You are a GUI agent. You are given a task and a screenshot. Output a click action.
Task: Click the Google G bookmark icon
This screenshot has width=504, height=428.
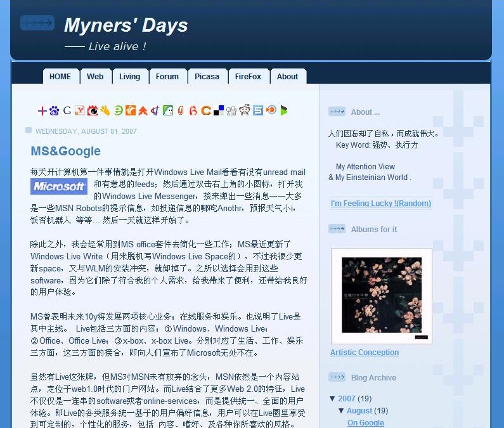(67, 110)
